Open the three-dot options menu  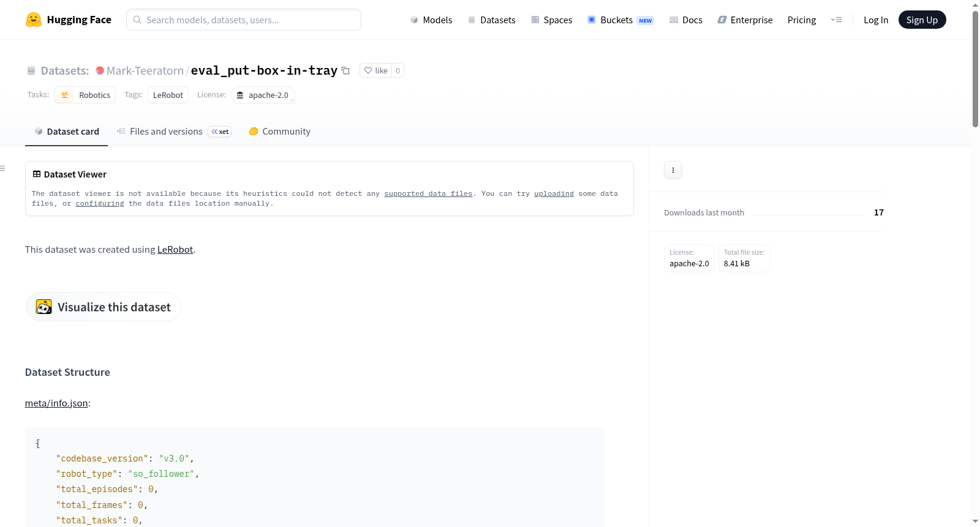[673, 170]
